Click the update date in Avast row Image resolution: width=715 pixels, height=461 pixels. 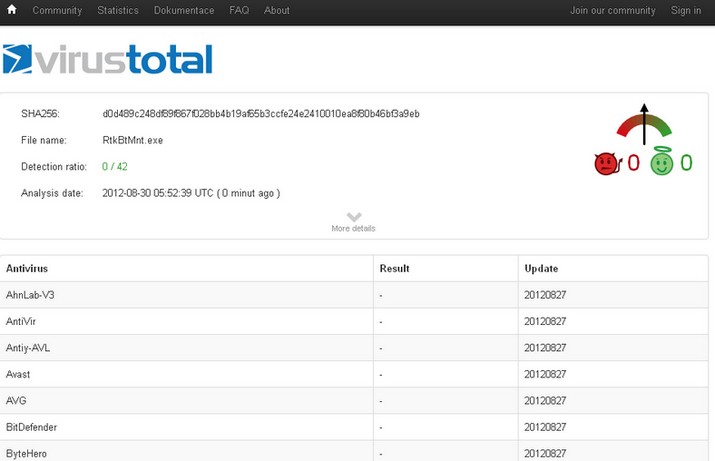(545, 374)
